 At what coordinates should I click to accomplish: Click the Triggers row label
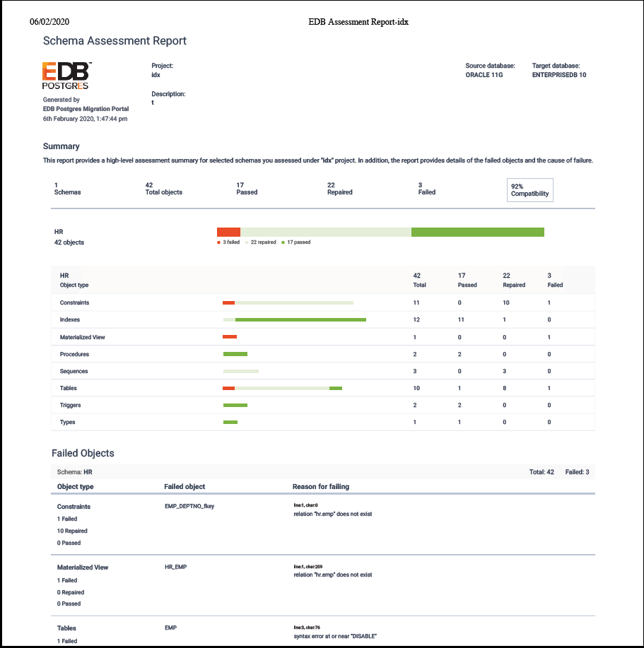click(70, 405)
